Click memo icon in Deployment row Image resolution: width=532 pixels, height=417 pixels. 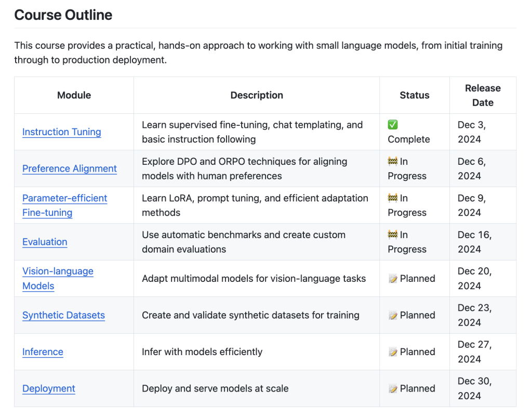[x=393, y=389]
